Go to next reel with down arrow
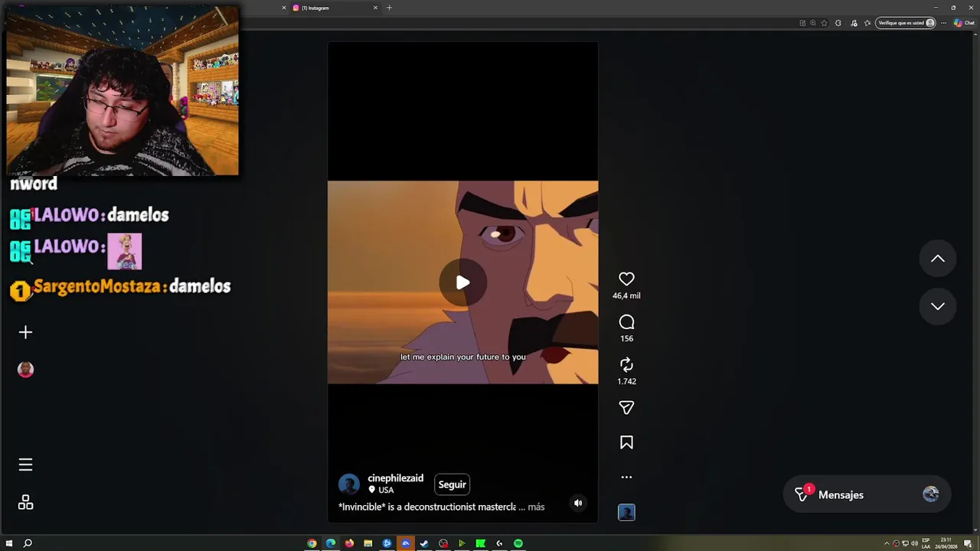Image resolution: width=980 pixels, height=551 pixels. pos(937,306)
